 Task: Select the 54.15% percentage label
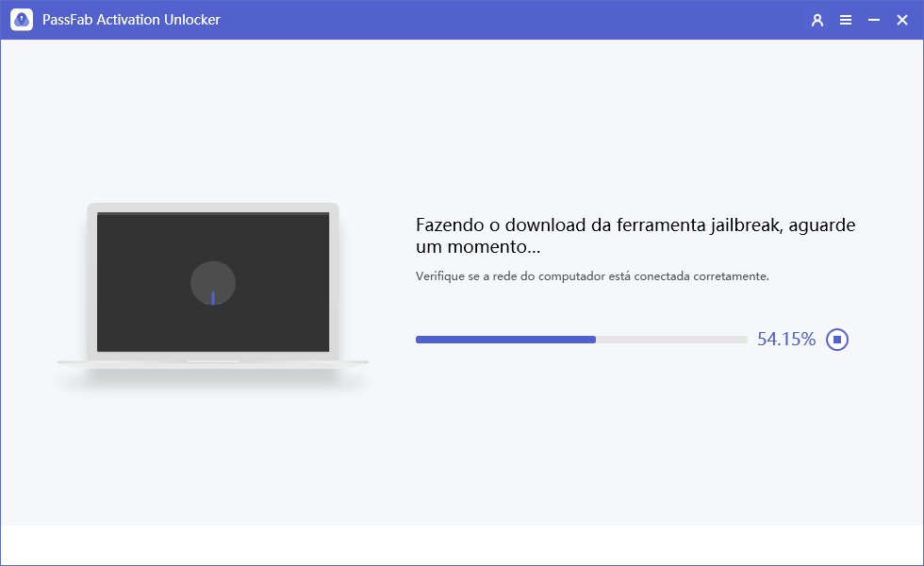(x=786, y=339)
